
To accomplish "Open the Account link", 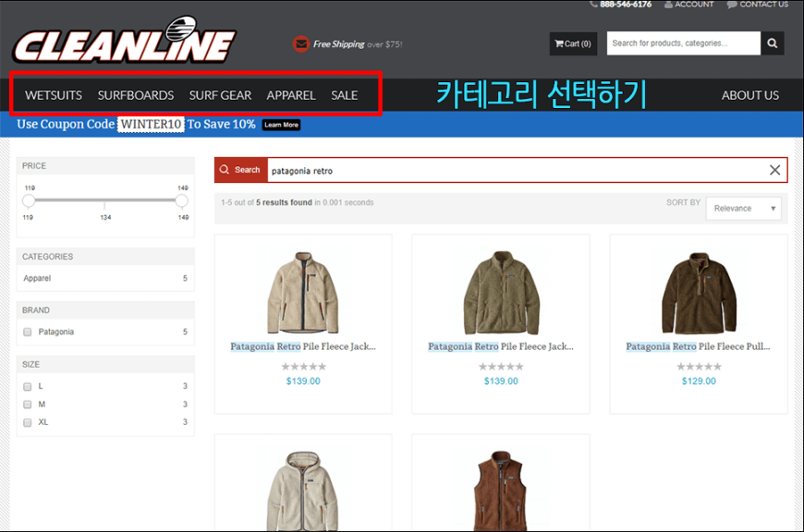I will 688,4.
